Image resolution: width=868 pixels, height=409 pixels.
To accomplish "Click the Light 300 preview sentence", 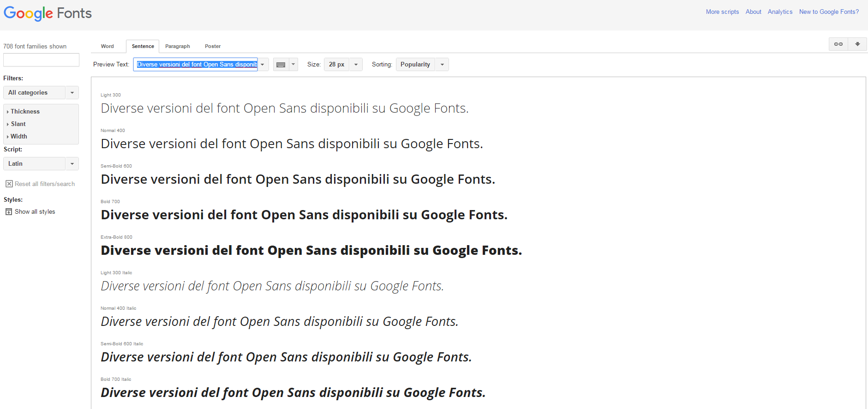I will tap(285, 108).
